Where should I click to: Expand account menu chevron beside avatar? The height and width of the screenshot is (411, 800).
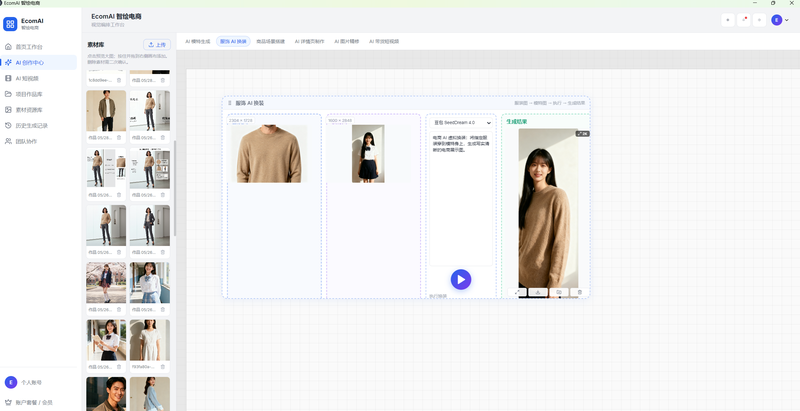click(787, 20)
